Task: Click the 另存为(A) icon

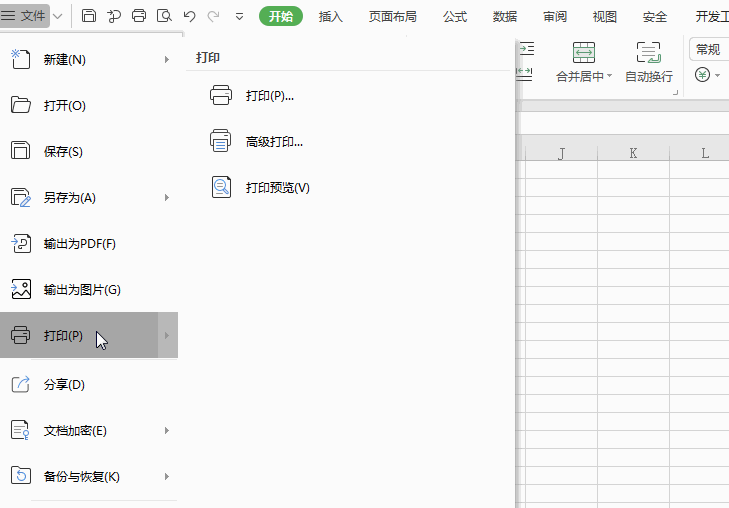Action: [20, 197]
